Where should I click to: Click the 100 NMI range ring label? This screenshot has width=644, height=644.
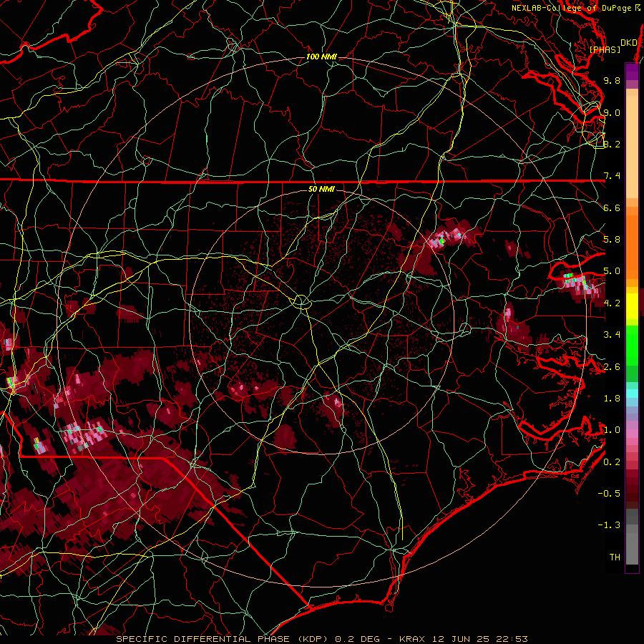pyautogui.click(x=321, y=57)
